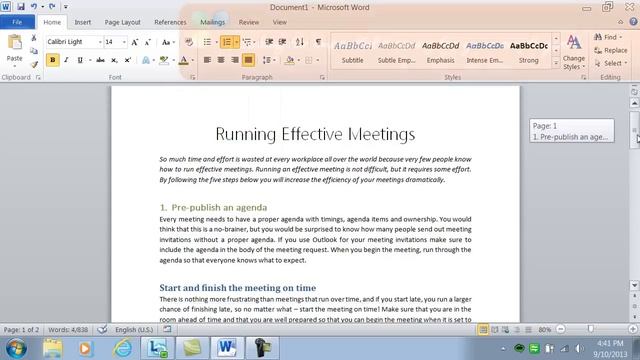Align text to the left

point(207,60)
